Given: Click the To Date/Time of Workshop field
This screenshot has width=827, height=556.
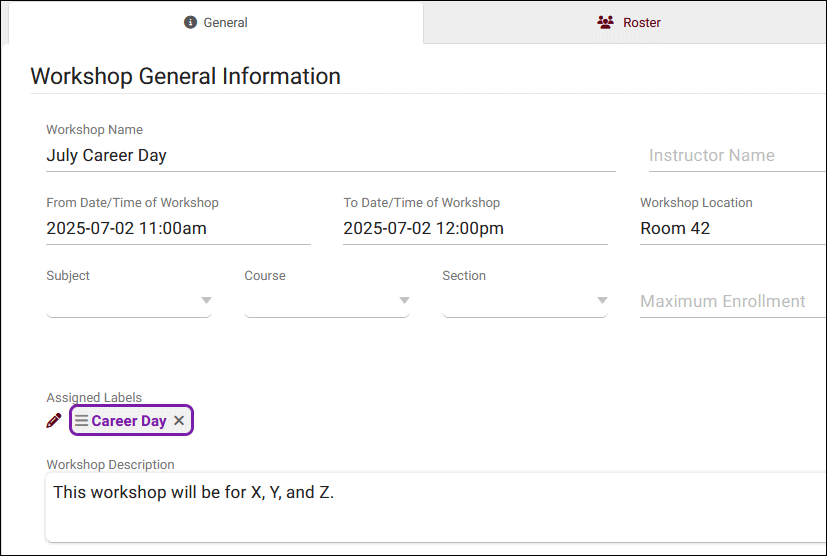Looking at the screenshot, I should coord(475,229).
